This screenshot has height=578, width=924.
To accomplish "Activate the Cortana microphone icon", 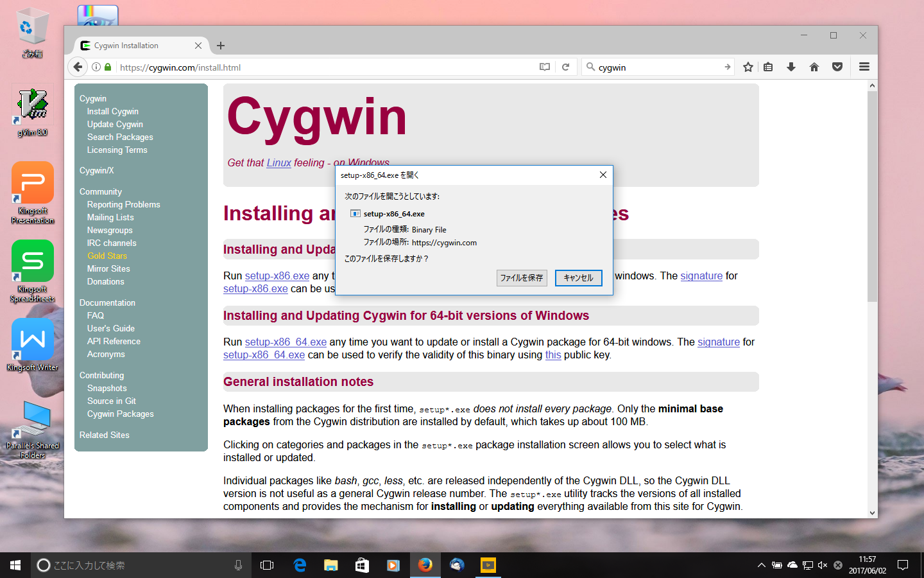I will [x=238, y=565].
